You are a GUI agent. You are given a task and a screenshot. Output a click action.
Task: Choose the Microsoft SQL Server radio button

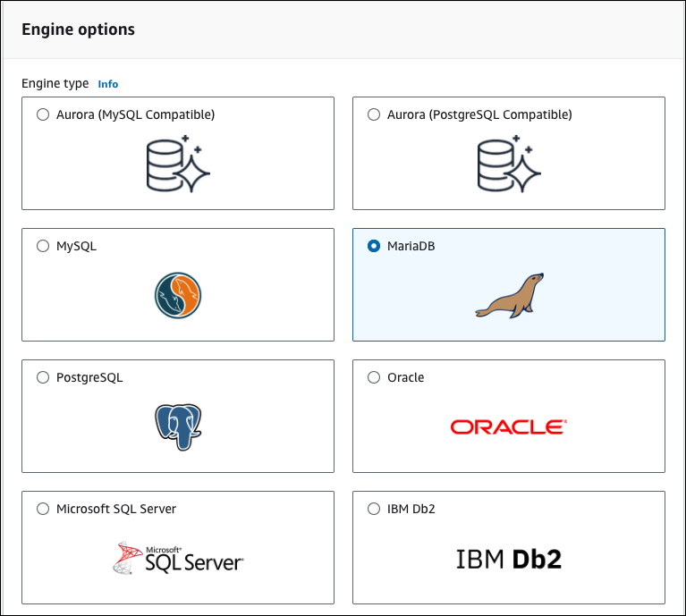point(43,509)
